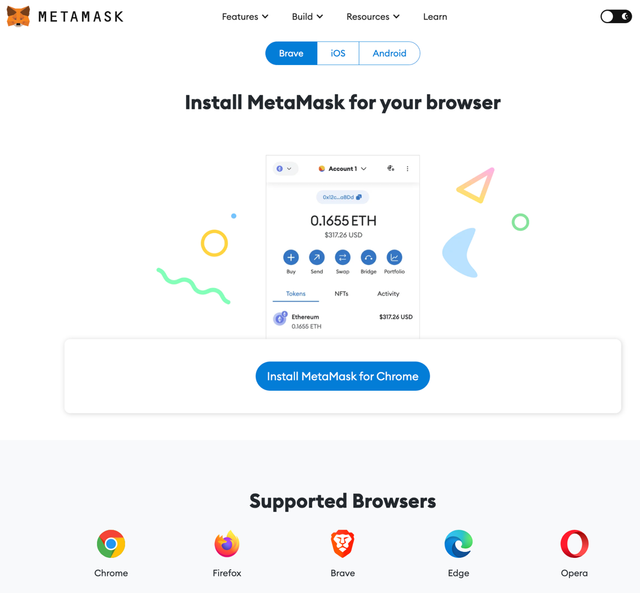The width and height of the screenshot is (640, 593).
Task: Select the Firefox browser icon
Action: (x=227, y=544)
